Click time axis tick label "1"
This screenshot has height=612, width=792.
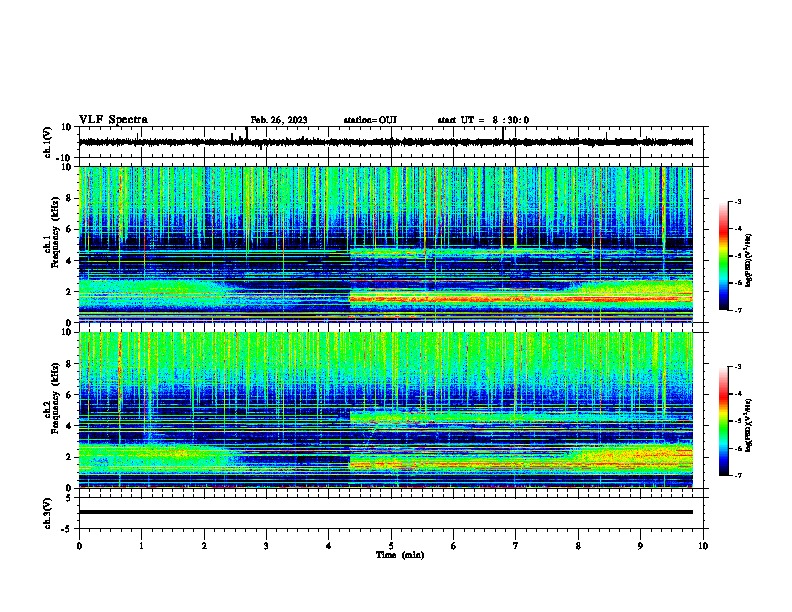pyautogui.click(x=141, y=546)
